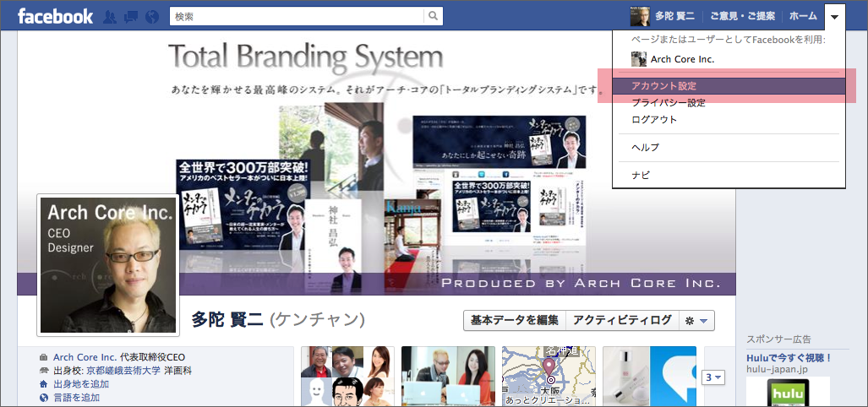Choose ログアウト in the menu
868x407 pixels.
[x=729, y=119]
